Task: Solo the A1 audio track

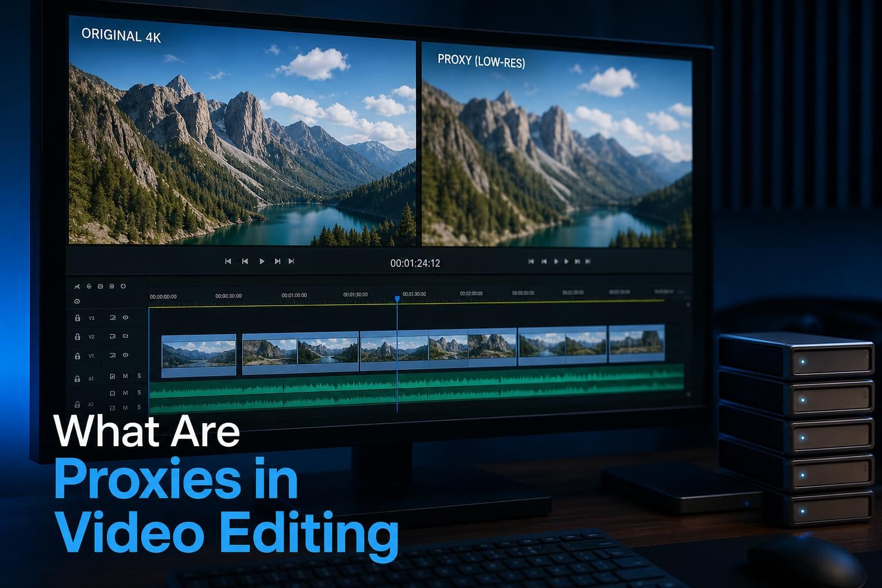Action: pyautogui.click(x=139, y=376)
